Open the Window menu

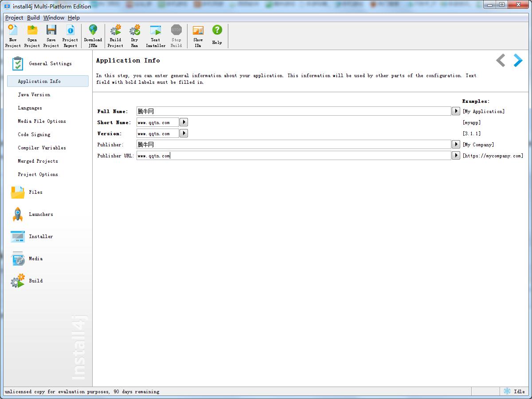tap(54, 18)
